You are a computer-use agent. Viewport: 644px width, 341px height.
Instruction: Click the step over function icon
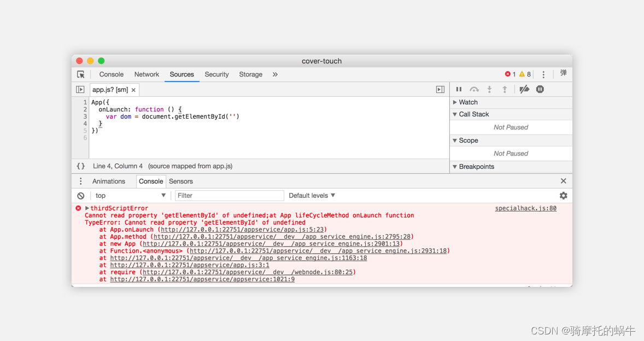474,89
